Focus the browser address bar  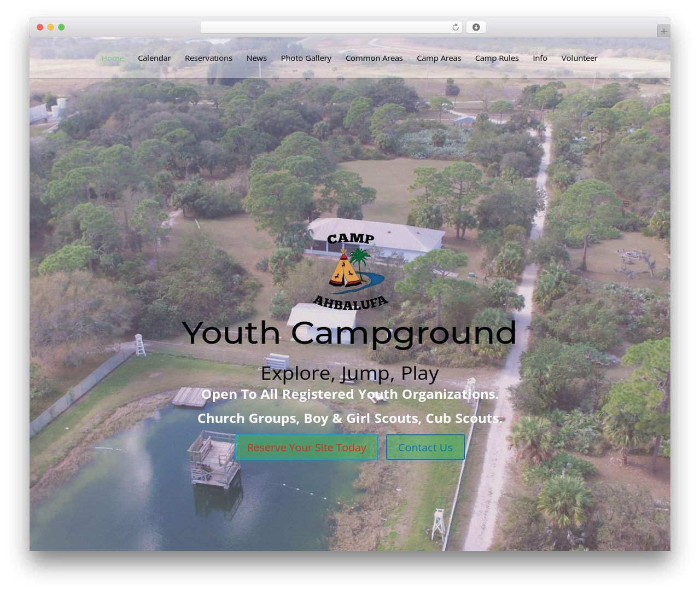(331, 27)
